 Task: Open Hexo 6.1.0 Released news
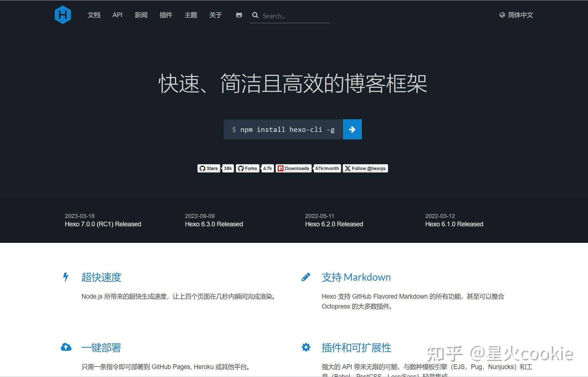pyautogui.click(x=454, y=224)
